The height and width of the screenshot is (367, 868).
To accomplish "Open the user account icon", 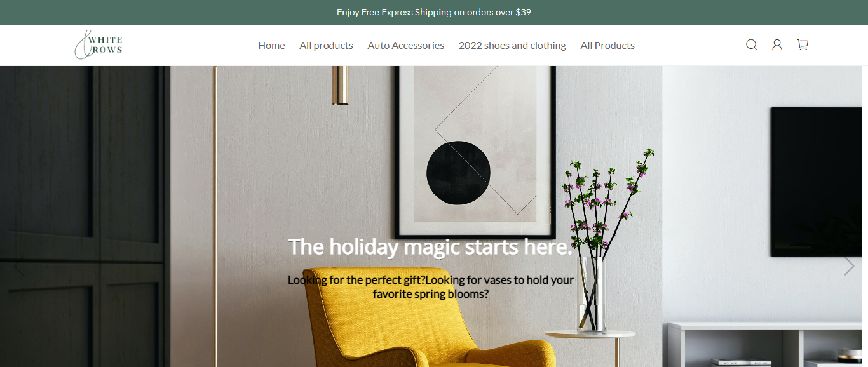I will pyautogui.click(x=777, y=45).
